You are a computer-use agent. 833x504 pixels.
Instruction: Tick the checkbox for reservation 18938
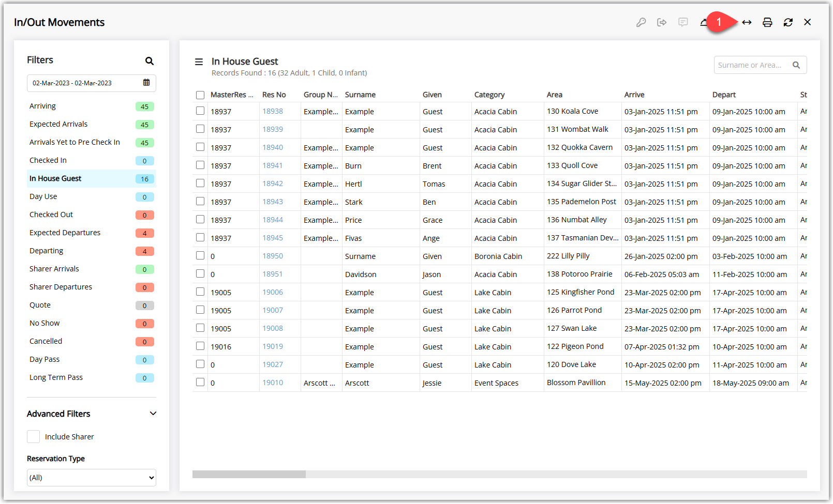click(x=200, y=111)
